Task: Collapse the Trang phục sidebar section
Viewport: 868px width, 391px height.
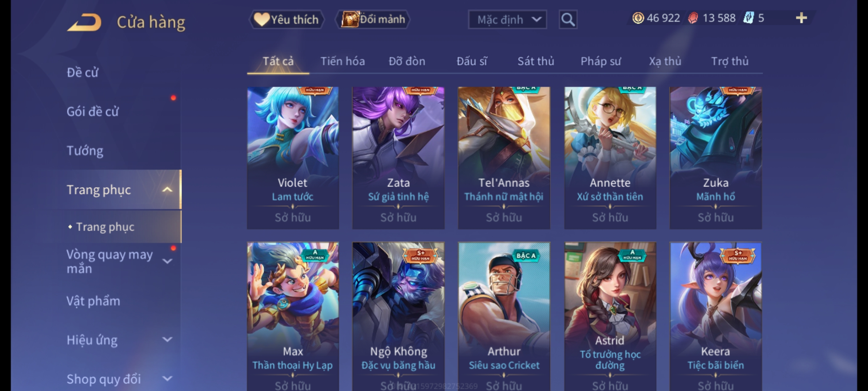Action: pos(167,190)
